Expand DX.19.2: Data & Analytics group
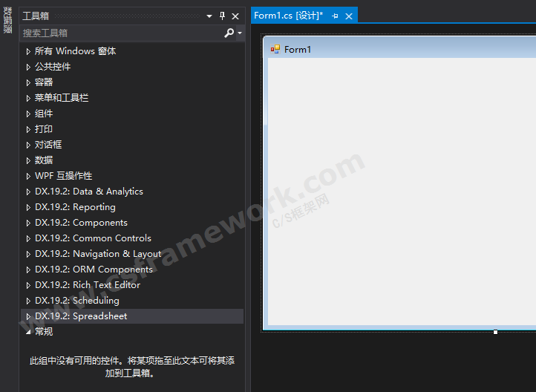Screen dimensions: 536x392 click(x=29, y=192)
